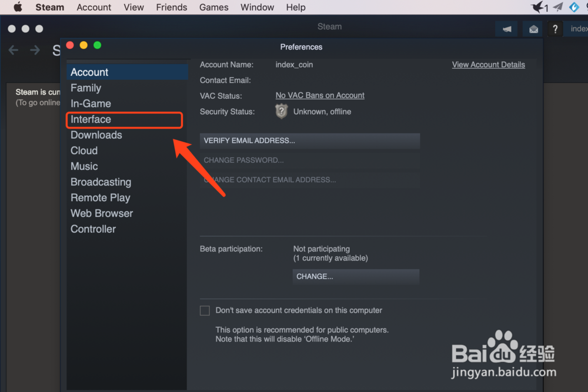Go back with the left arrow
The height and width of the screenshot is (392, 588).
click(14, 50)
